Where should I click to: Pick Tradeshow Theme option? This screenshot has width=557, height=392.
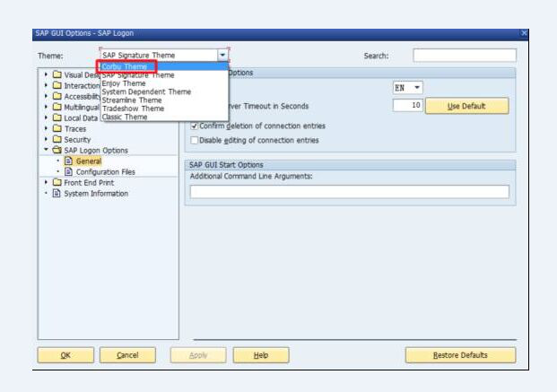(x=164, y=109)
